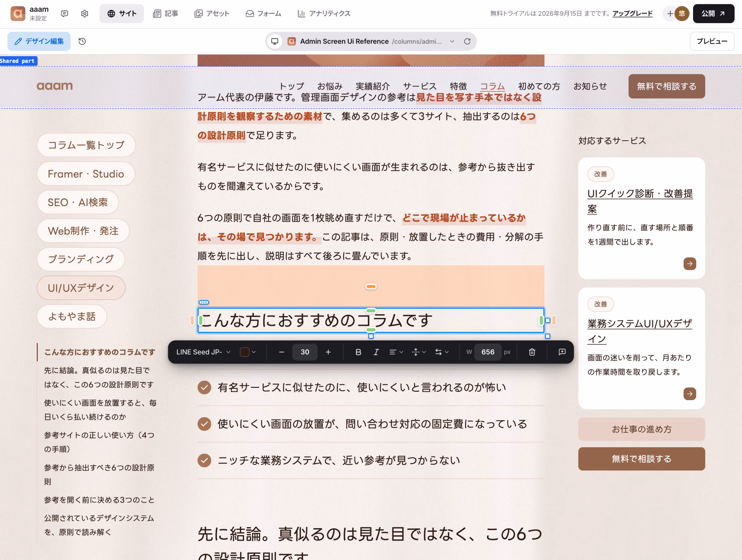The height and width of the screenshot is (560, 742).
Task: Open the settings gear icon
Action: (85, 14)
